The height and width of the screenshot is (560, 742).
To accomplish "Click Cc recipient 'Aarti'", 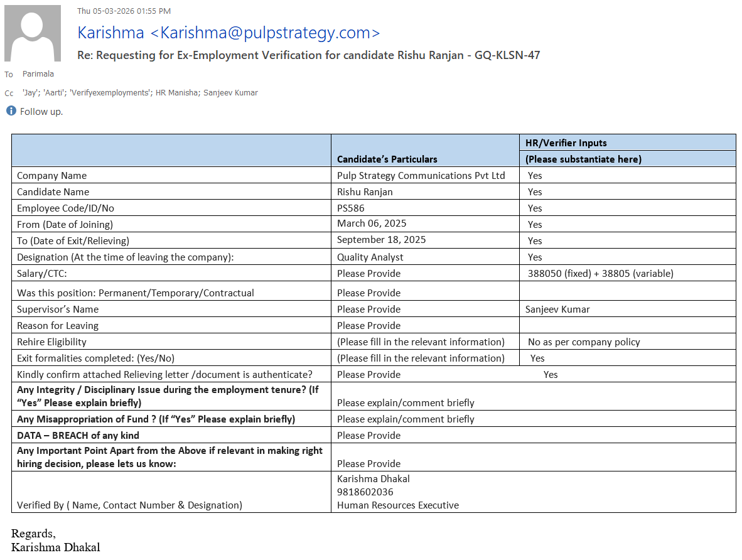I will (55, 93).
